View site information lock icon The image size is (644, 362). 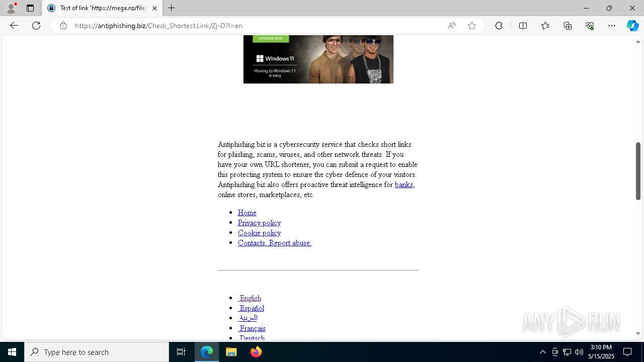[63, 26]
